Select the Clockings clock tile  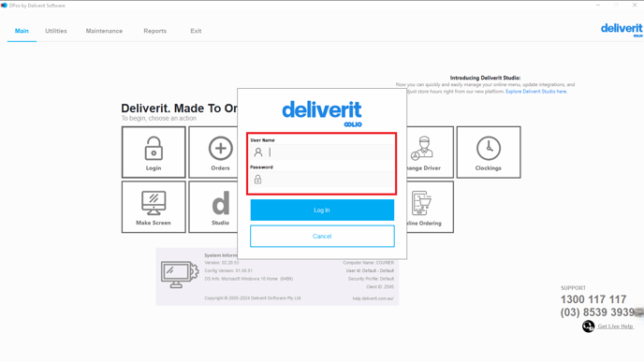489,152
